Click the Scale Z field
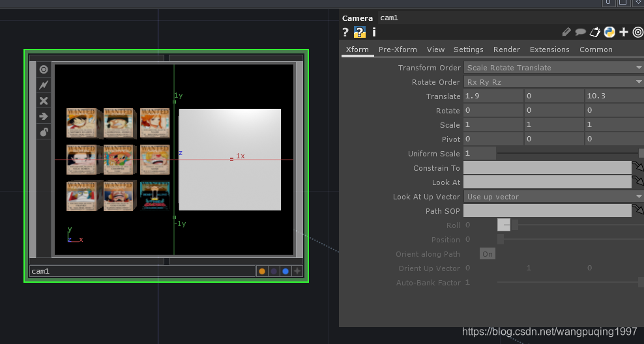644x344 pixels. tap(615, 125)
